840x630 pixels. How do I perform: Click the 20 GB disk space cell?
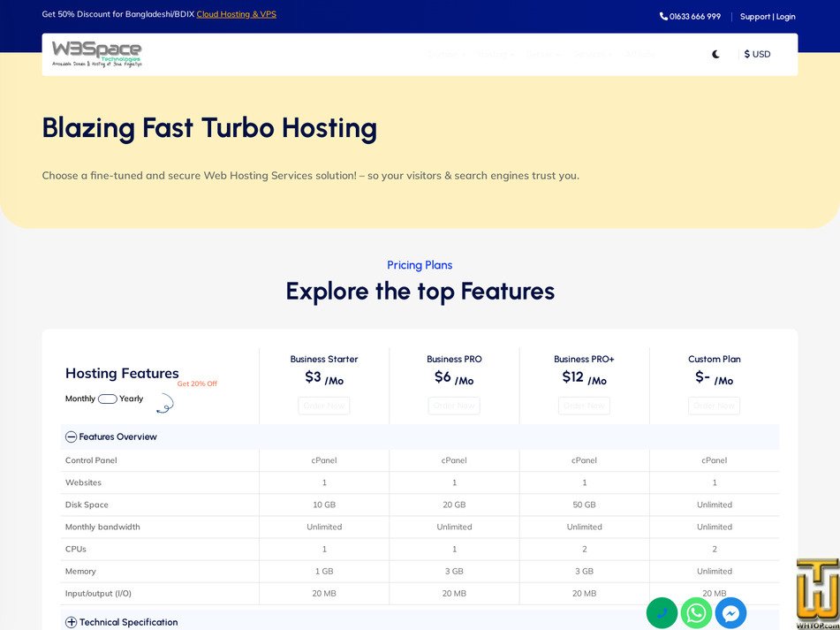tap(454, 505)
